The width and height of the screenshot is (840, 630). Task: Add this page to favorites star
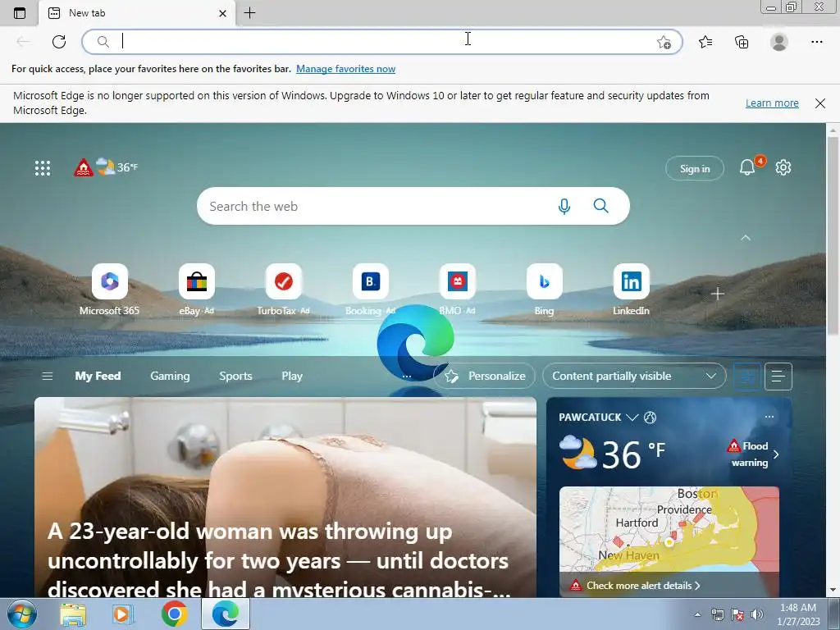tap(664, 43)
